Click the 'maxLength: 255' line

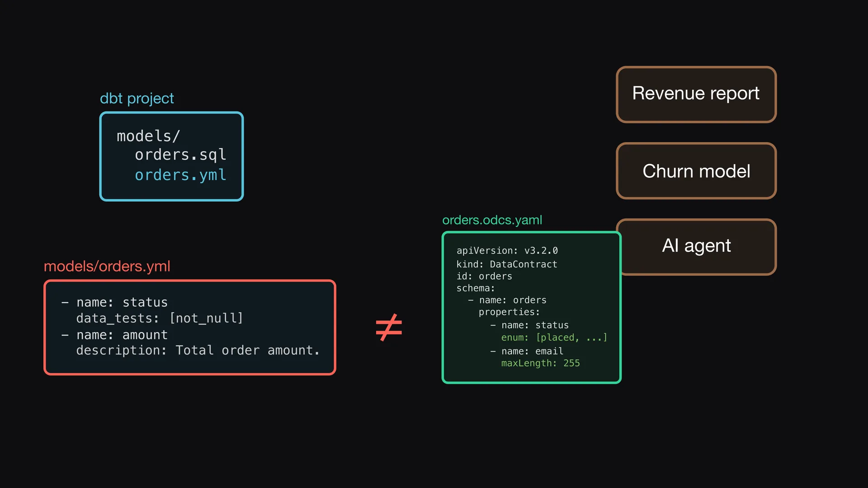tap(541, 363)
